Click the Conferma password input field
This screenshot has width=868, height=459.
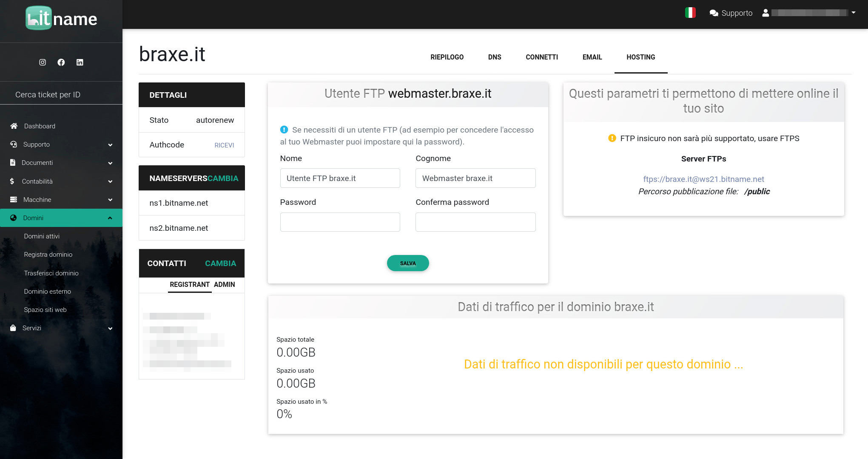pos(475,222)
